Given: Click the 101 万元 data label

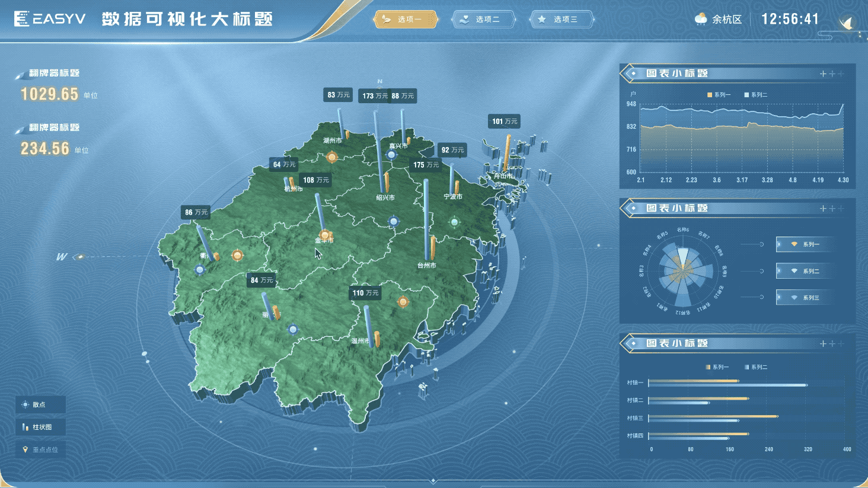Looking at the screenshot, I should (505, 122).
